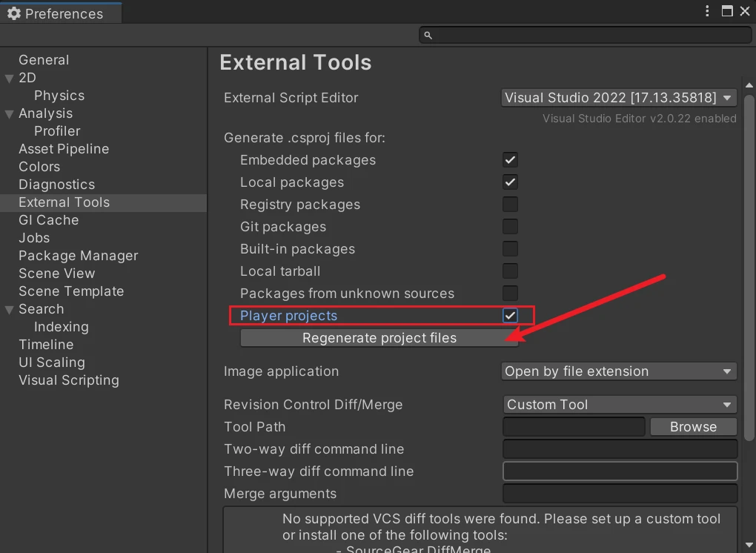The height and width of the screenshot is (553, 756).
Task: Open Package Manager preferences
Action: [x=79, y=256]
